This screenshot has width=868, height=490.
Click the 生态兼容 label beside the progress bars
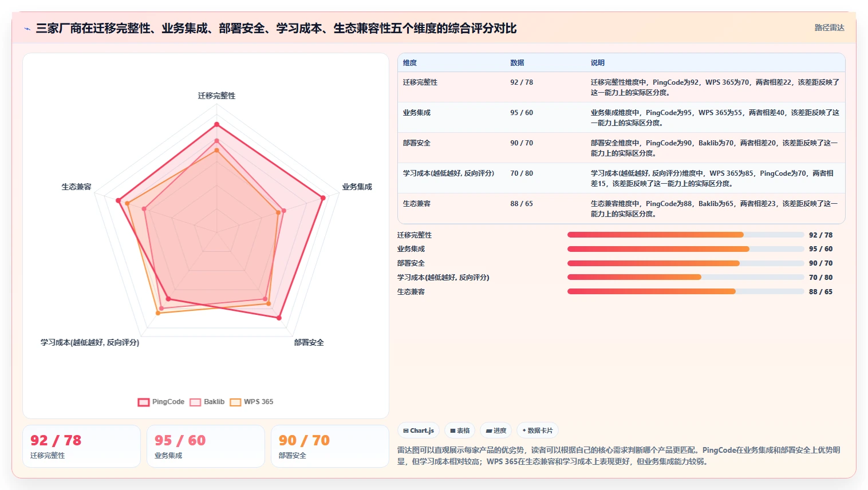tap(411, 292)
